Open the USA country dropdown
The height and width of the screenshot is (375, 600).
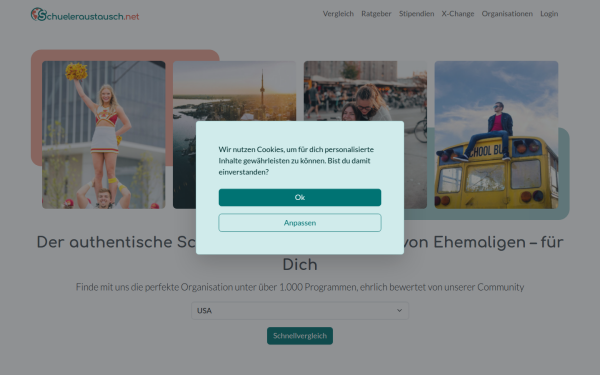coord(300,310)
